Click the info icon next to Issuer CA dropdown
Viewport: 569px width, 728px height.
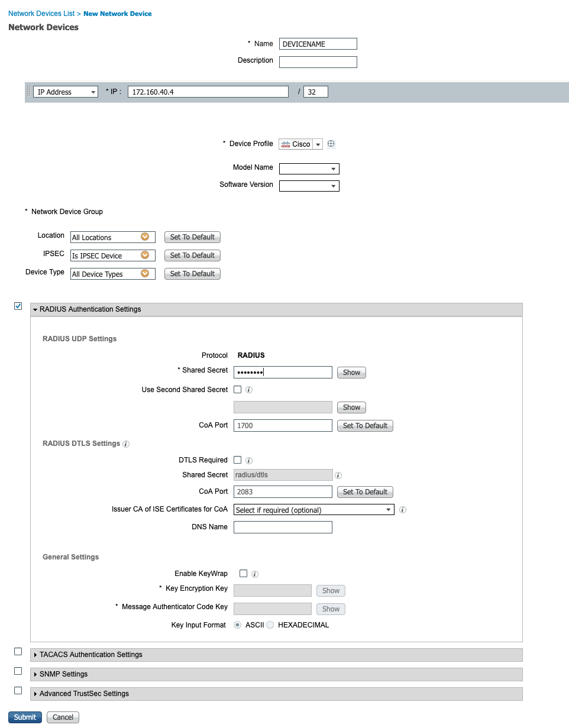click(402, 509)
